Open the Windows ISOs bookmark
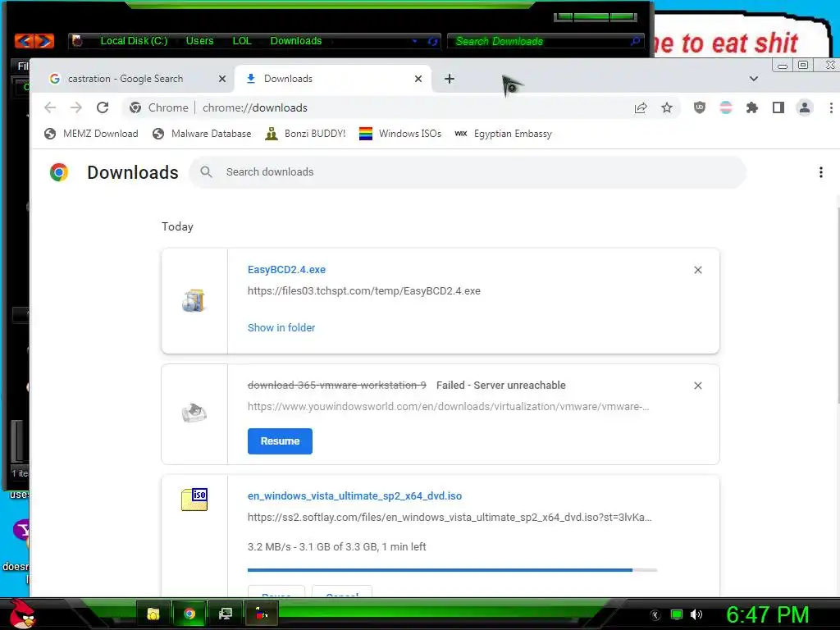The image size is (840, 630). (x=400, y=134)
